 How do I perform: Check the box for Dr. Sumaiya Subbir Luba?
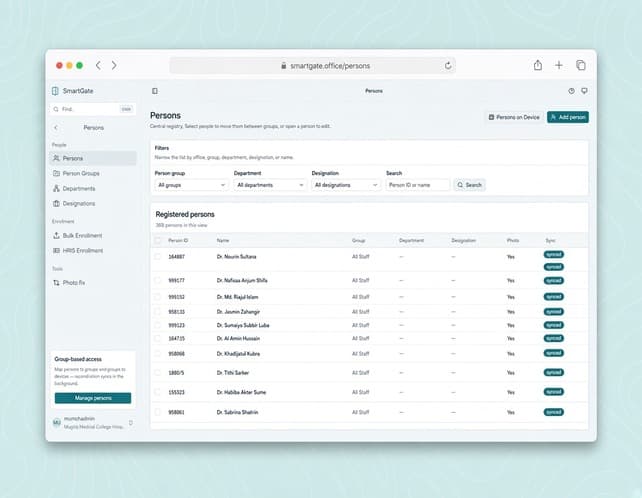coord(158,325)
